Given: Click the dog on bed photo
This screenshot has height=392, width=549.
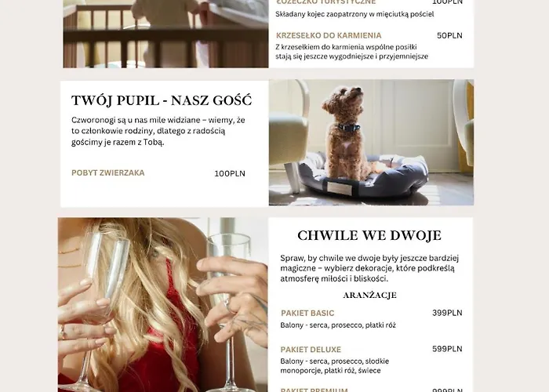Looking at the screenshot, I should tap(371, 143).
